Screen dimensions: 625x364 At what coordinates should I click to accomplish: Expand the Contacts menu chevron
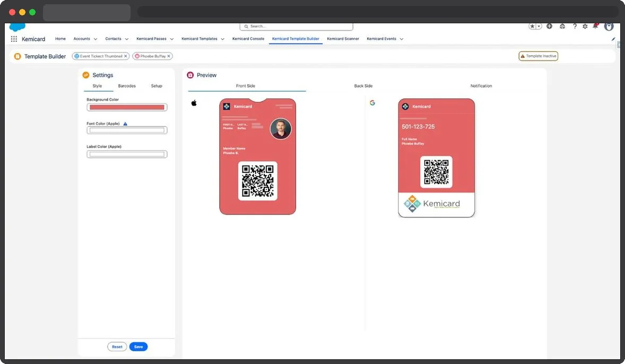[x=127, y=39]
